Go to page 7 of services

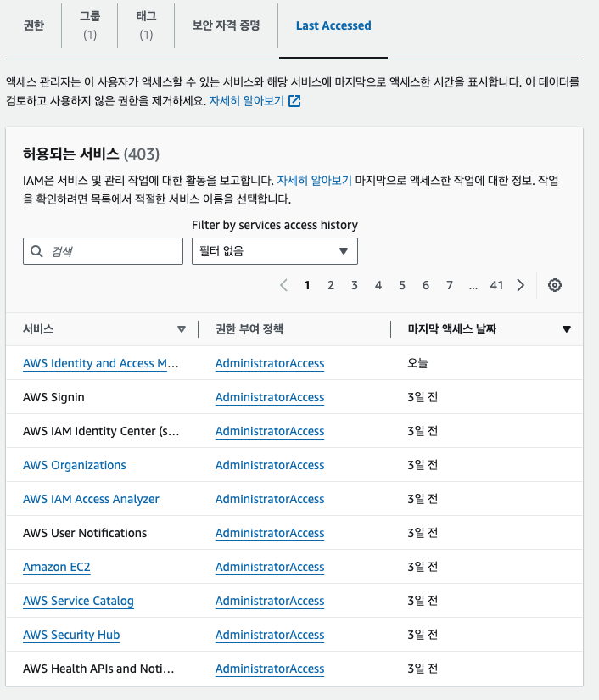pyautogui.click(x=450, y=285)
